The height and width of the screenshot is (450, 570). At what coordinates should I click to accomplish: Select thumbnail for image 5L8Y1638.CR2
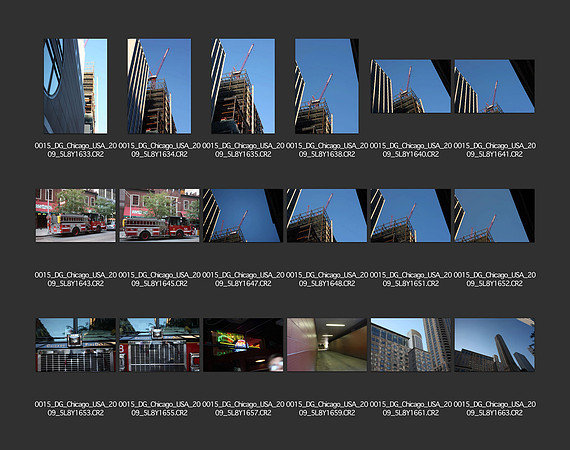click(327, 86)
